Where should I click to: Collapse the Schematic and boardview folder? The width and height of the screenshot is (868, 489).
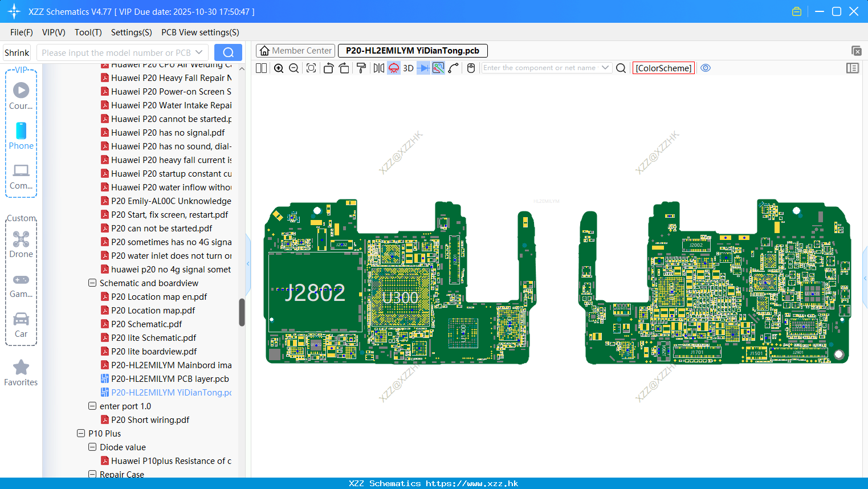tap(92, 283)
